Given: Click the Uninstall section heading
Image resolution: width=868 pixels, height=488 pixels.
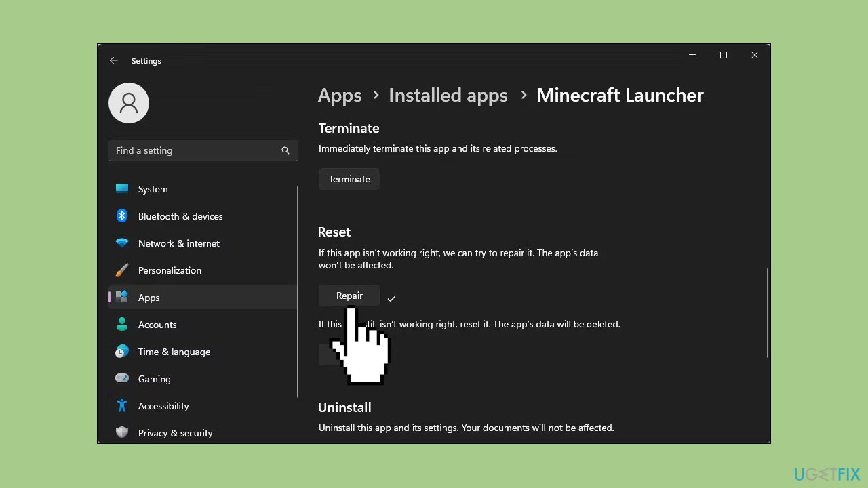Looking at the screenshot, I should (x=344, y=407).
